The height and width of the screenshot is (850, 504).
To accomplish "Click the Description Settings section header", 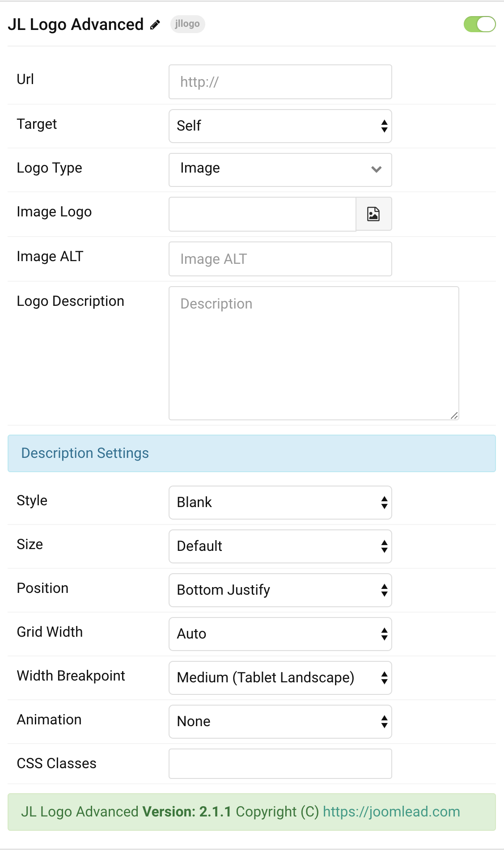I will (x=252, y=453).
